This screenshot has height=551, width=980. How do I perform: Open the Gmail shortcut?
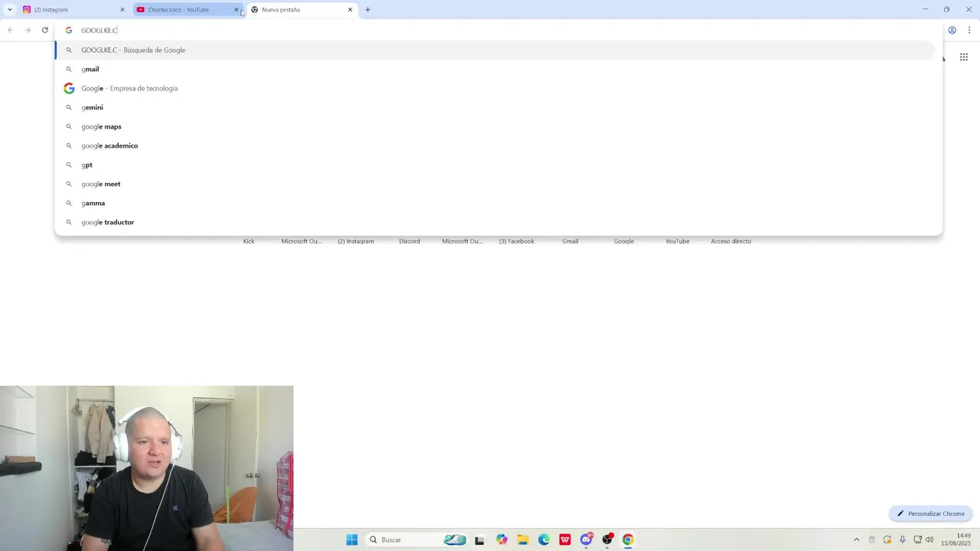(570, 241)
